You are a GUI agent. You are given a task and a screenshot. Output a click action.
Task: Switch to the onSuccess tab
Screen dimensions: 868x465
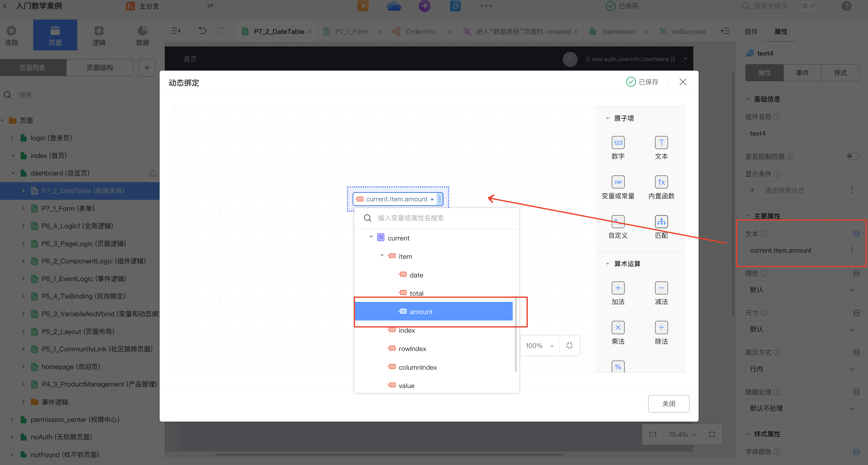pos(688,31)
